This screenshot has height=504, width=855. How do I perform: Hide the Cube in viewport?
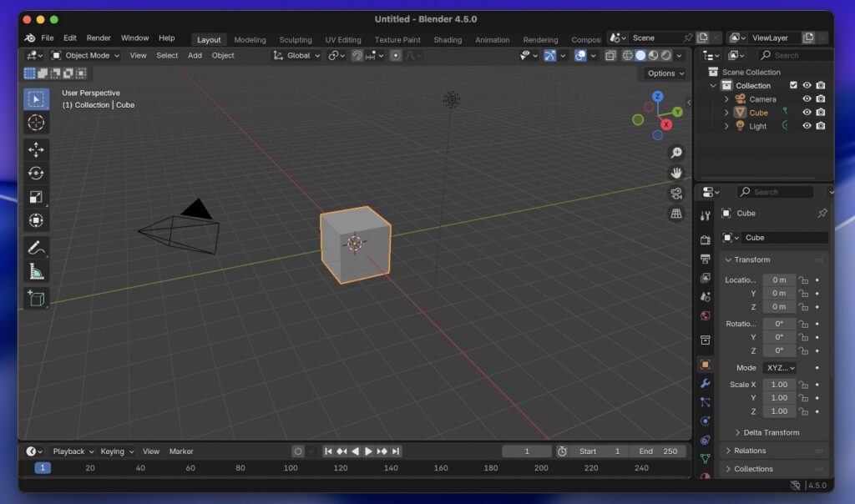[807, 113]
